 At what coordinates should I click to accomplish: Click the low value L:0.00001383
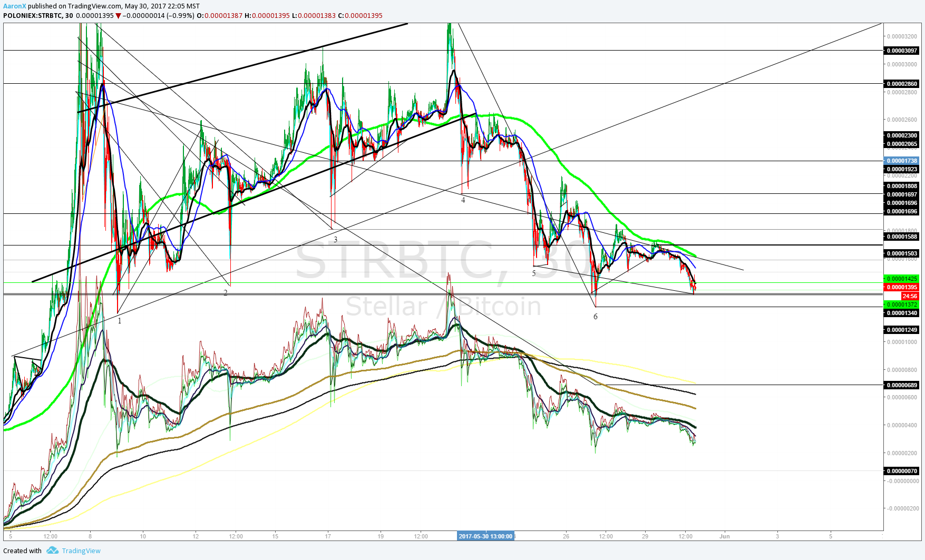(313, 15)
